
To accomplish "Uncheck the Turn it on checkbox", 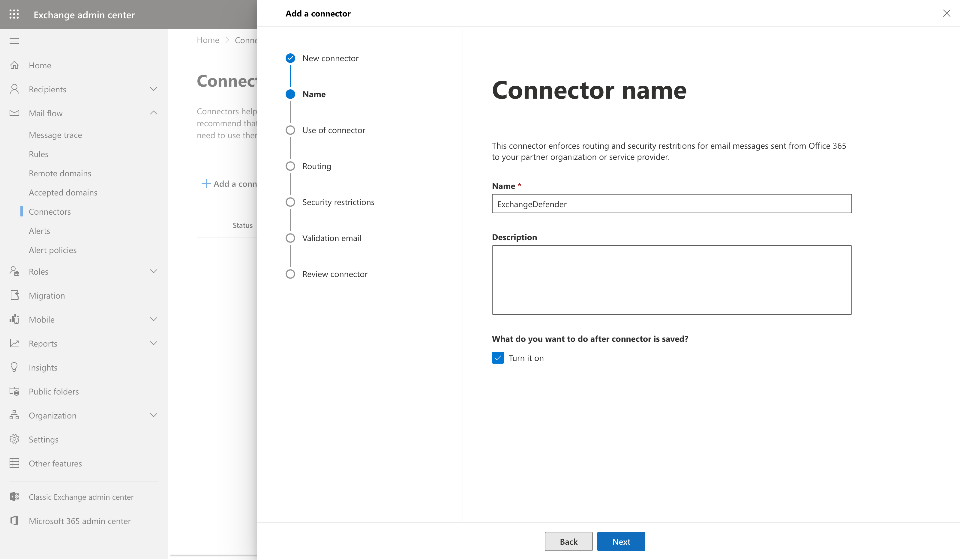I will click(x=498, y=357).
